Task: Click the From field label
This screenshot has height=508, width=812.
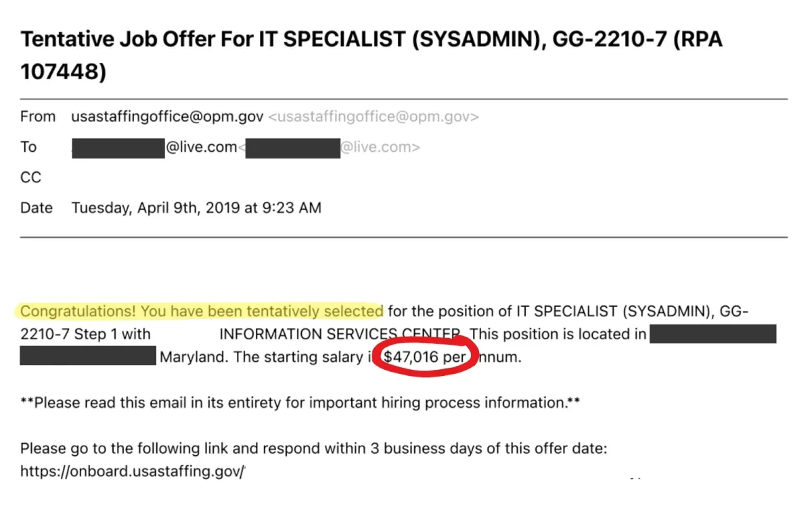Action: [38, 117]
